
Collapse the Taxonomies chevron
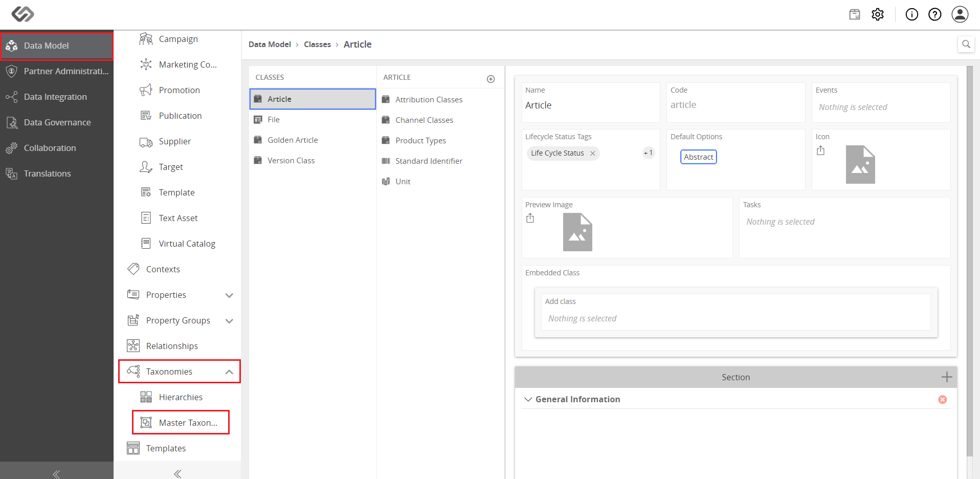coord(229,372)
